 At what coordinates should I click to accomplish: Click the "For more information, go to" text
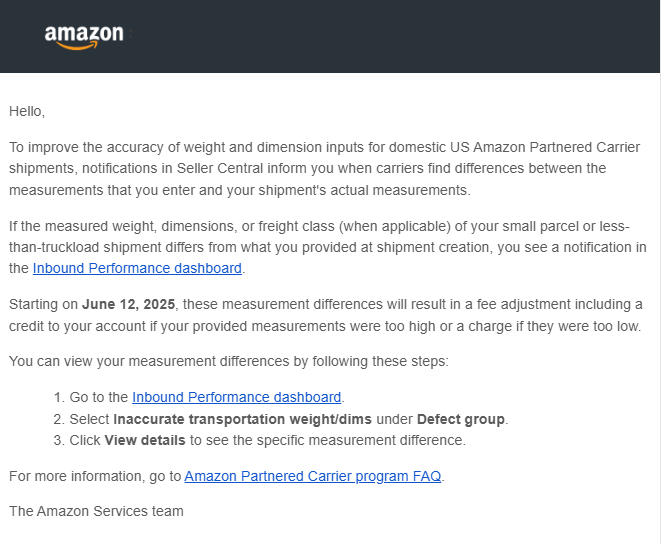pos(95,476)
